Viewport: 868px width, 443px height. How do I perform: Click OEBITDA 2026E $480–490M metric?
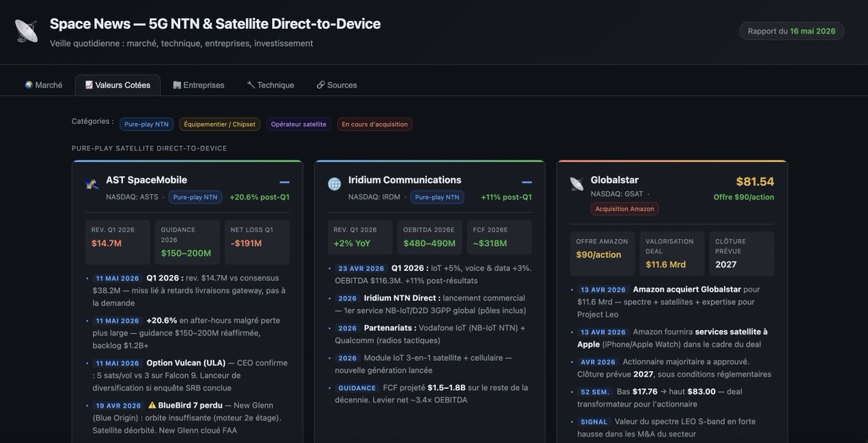tap(429, 237)
